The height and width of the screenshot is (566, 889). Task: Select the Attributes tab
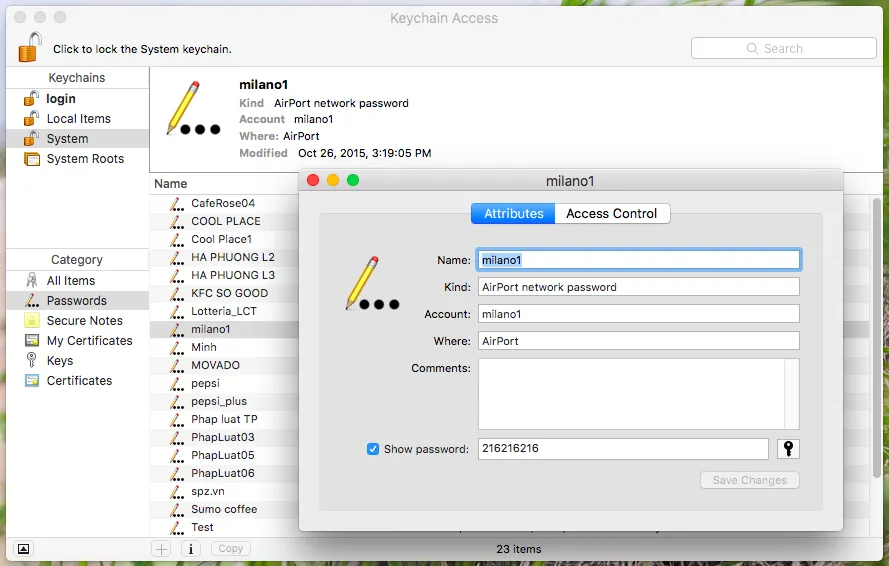[513, 213]
